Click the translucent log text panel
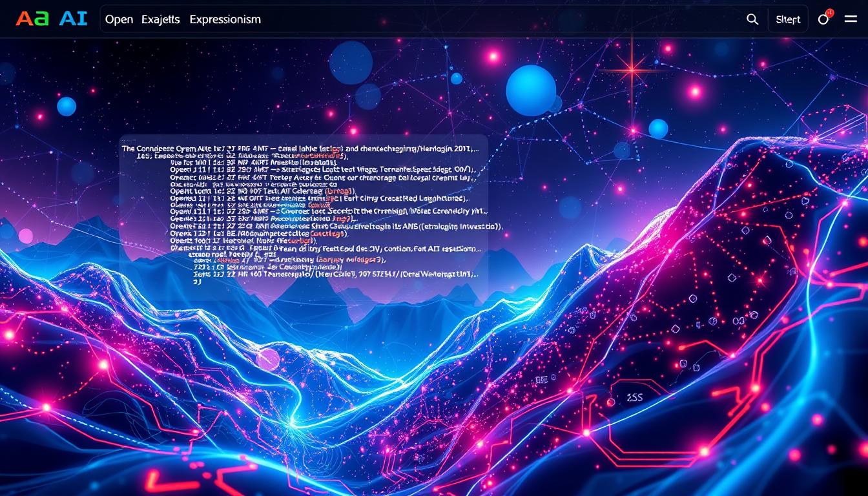868x496 pixels. (304, 216)
